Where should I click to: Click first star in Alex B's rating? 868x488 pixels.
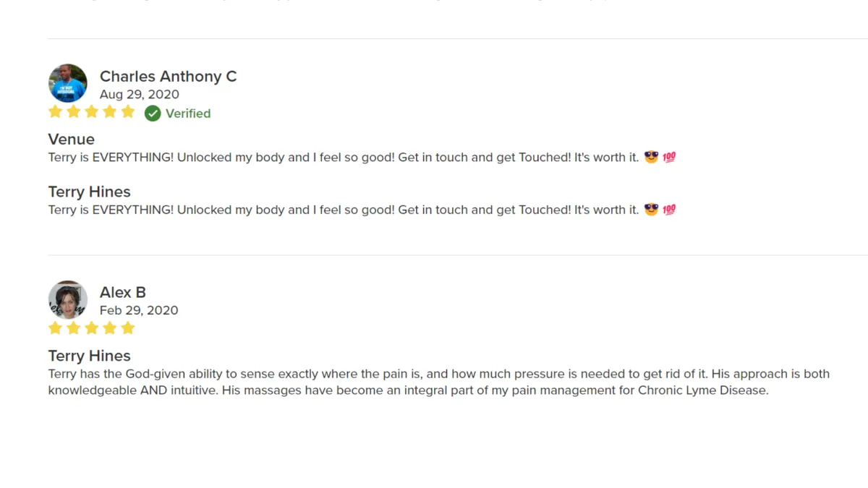click(x=56, y=328)
